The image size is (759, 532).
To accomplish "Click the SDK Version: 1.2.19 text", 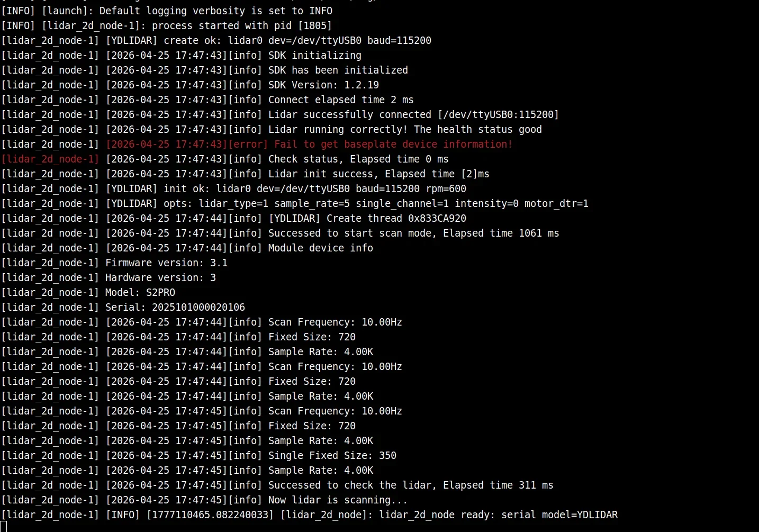I will 323,85.
